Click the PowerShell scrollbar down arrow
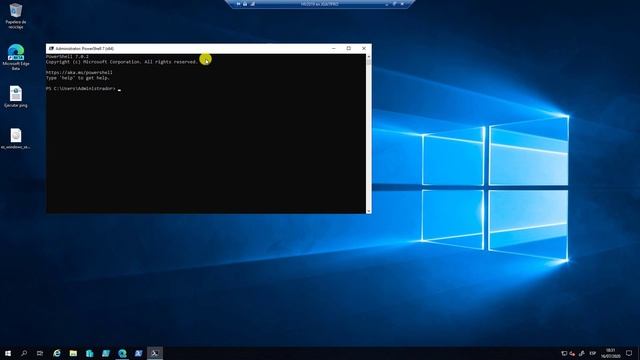The height and width of the screenshot is (360, 640). (x=369, y=211)
